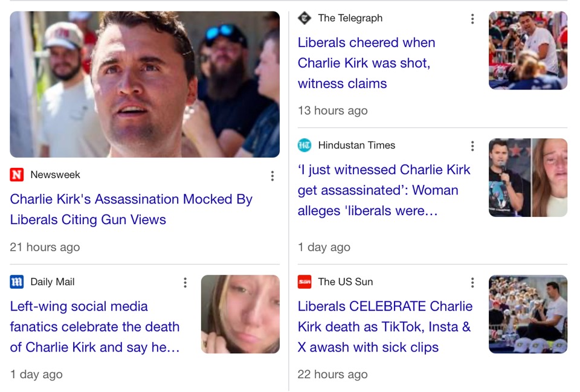Open US Sun 'Liberals CELEBRATE' headline
This screenshot has width=580, height=392.
385,327
